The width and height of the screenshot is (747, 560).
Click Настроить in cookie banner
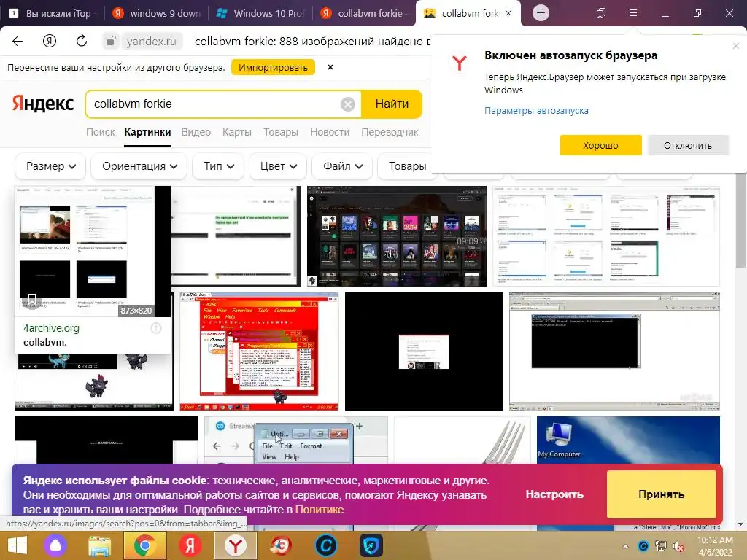tap(554, 494)
